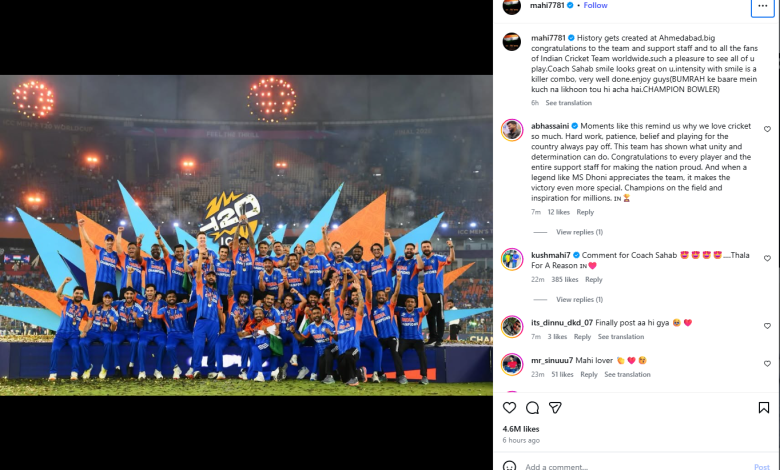Open the three-dot more options menu

click(763, 6)
